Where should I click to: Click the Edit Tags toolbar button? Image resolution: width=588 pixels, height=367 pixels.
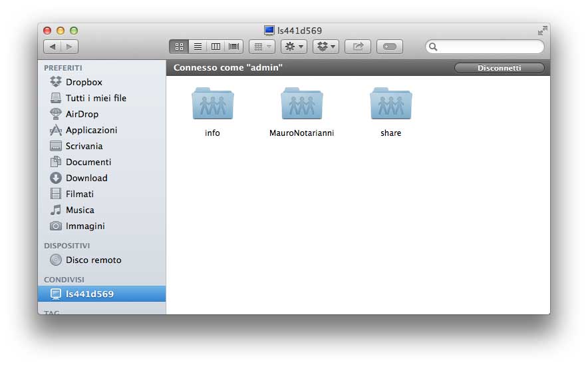[390, 47]
